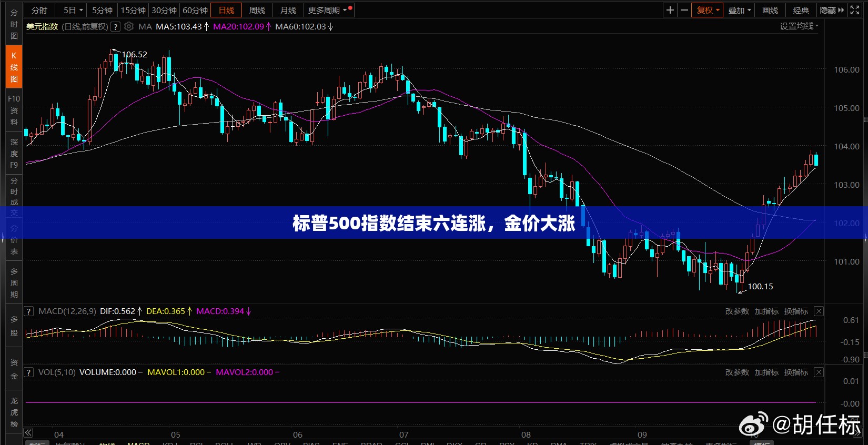Image resolution: width=868 pixels, height=445 pixels.
Task: Open 设置均线 moving average settings dropdown
Action: click(799, 26)
